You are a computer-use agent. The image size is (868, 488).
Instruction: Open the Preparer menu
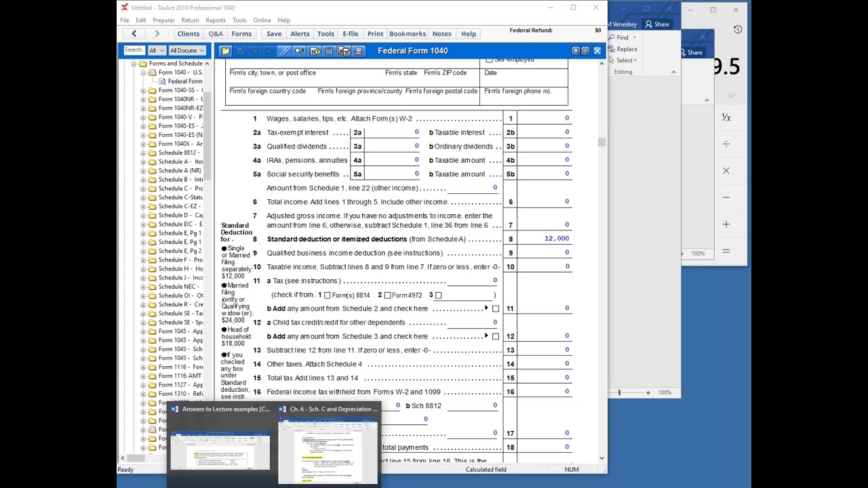click(163, 20)
